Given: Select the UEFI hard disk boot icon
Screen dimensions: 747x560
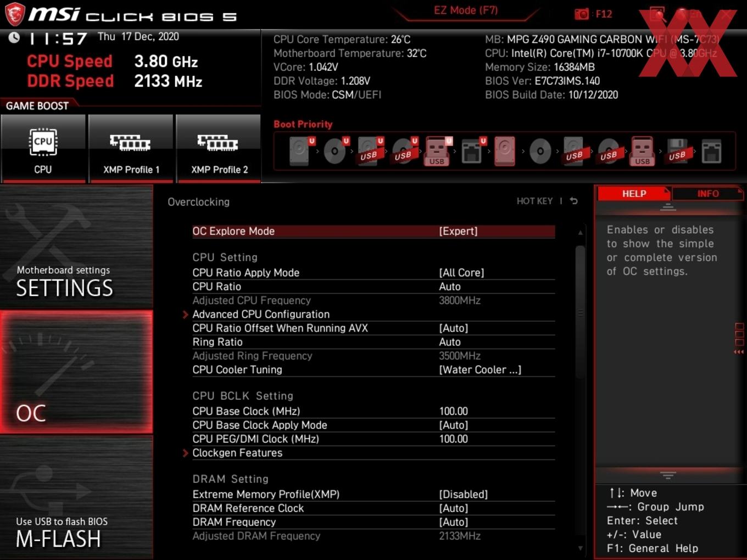Looking at the screenshot, I should coord(300,151).
